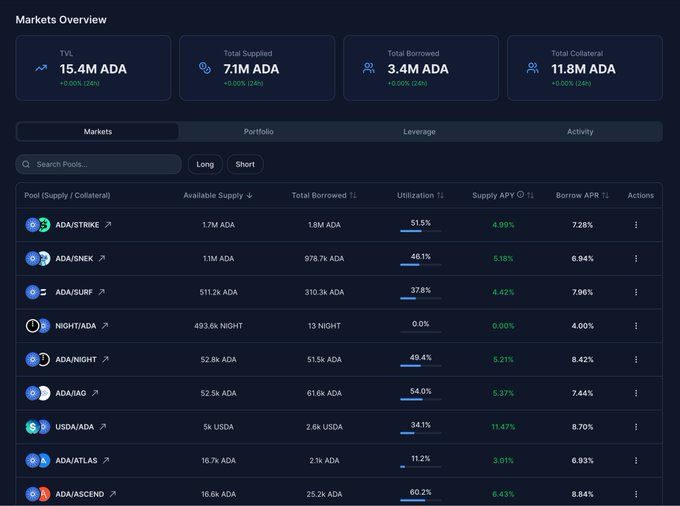This screenshot has width=680, height=506.
Task: Sort by Total Borrowed column
Action: click(x=324, y=196)
